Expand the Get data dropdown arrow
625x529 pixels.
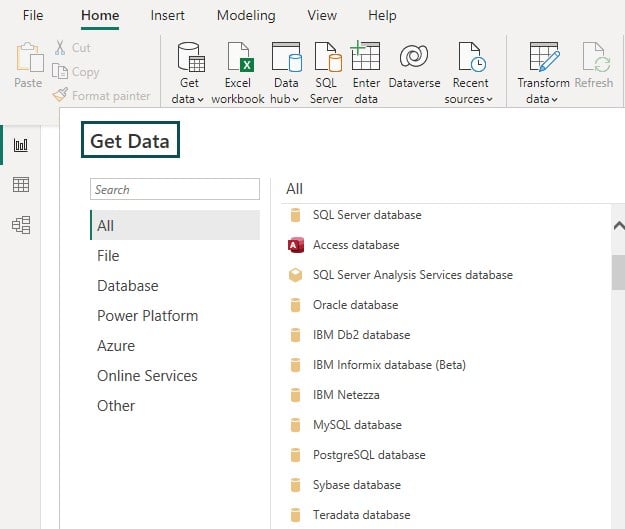click(200, 100)
